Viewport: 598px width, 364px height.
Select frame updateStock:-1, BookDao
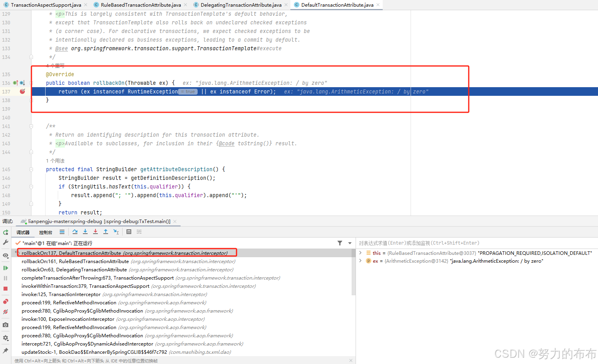183,352
